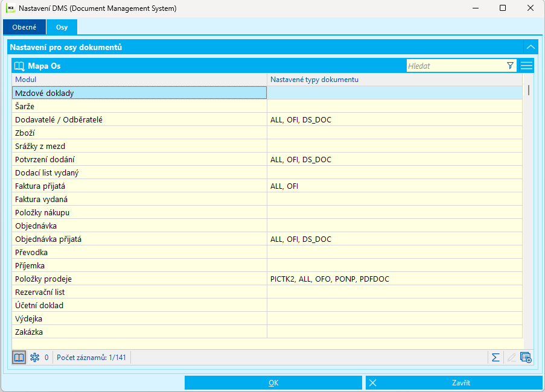The width and height of the screenshot is (545, 392).
Task: Click the pencil edit icon in status bar
Action: click(511, 357)
